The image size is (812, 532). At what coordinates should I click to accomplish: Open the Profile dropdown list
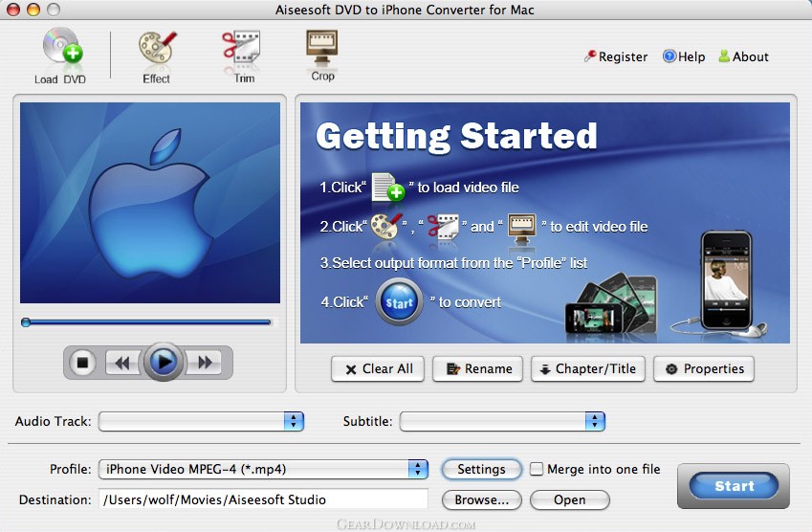(x=263, y=469)
